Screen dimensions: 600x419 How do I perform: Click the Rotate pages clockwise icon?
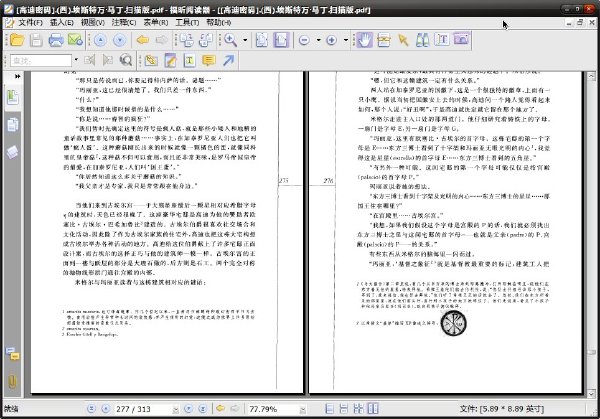pyautogui.click(x=206, y=40)
